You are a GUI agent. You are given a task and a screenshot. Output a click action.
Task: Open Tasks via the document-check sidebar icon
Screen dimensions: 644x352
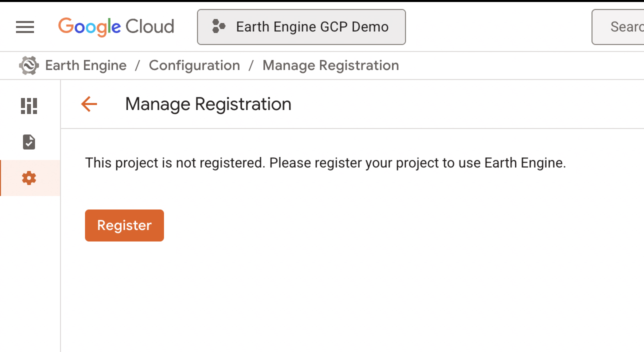coord(28,142)
